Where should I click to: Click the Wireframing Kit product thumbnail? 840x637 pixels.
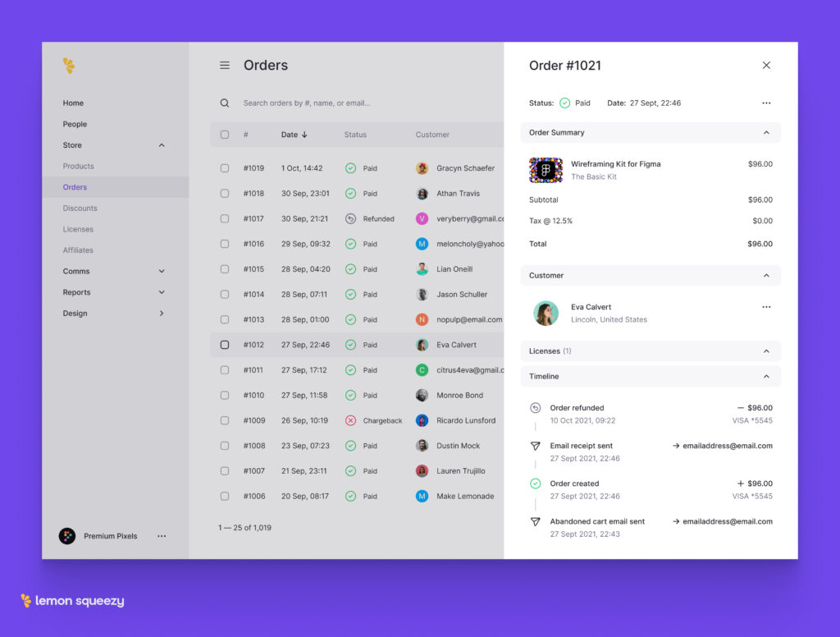(x=546, y=171)
